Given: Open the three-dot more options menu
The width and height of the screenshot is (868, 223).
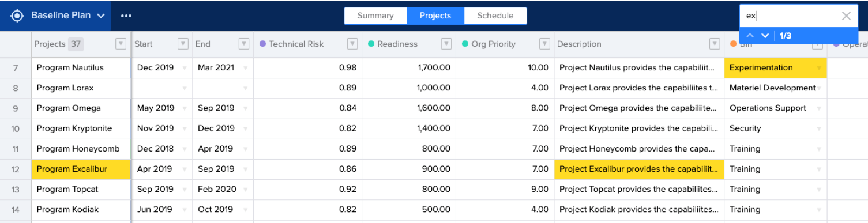Looking at the screenshot, I should tap(126, 16).
